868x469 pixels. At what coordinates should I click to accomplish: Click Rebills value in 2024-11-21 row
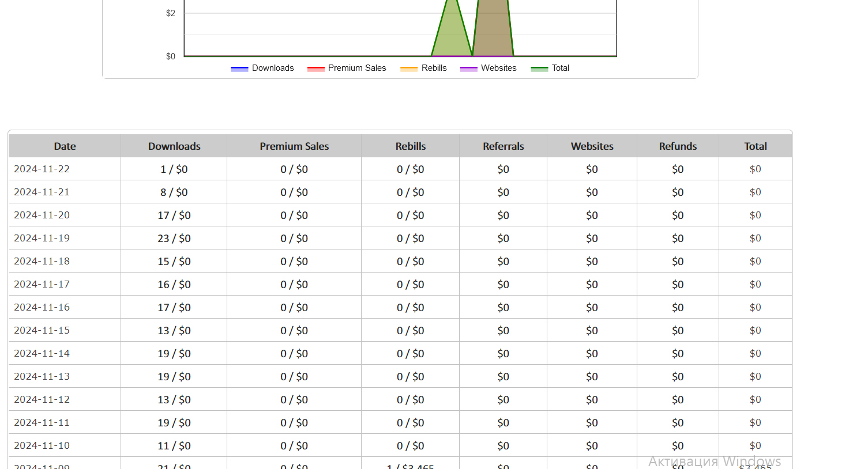[x=411, y=192]
